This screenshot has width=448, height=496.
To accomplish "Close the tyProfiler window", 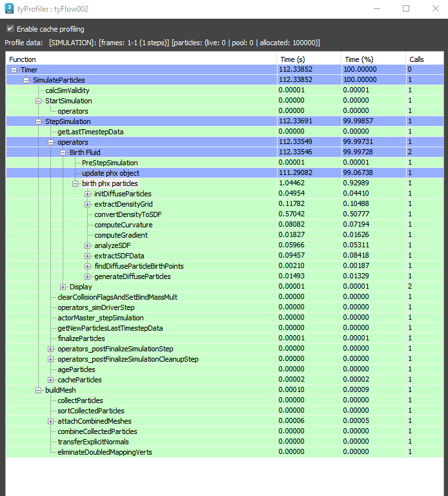I will [436, 8].
